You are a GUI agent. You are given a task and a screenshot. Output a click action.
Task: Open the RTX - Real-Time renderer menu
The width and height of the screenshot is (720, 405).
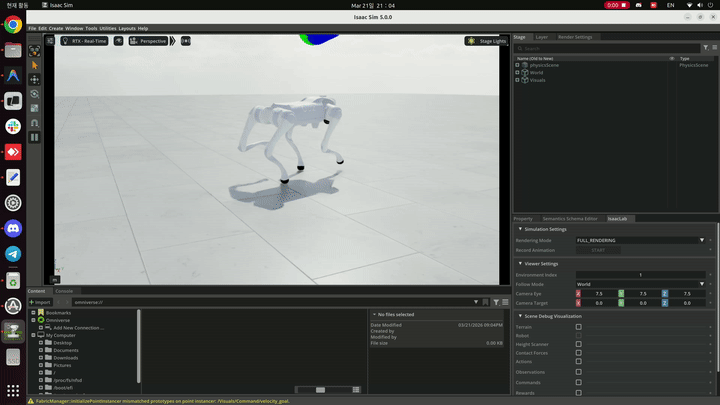pos(87,41)
